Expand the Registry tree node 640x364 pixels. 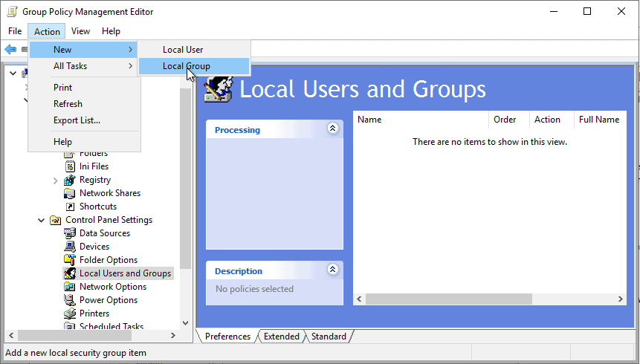[x=56, y=180]
